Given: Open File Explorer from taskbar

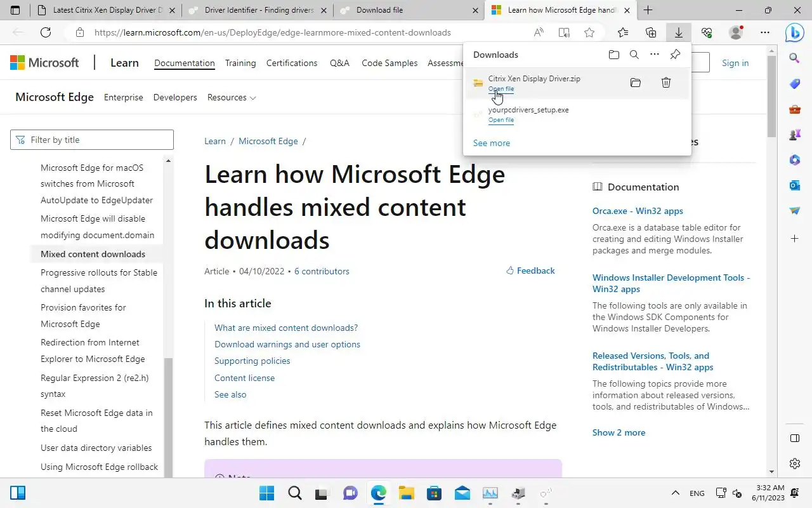Looking at the screenshot, I should 406,493.
